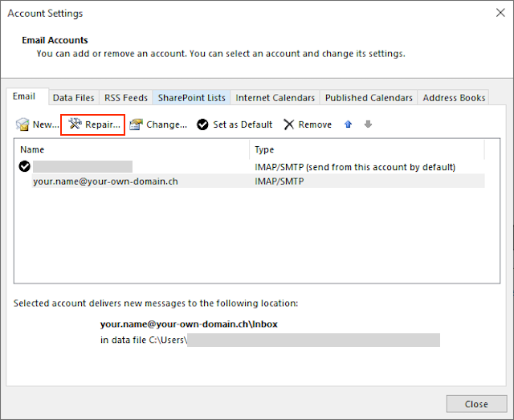Click the 'in data file C:\Users\' text
This screenshot has height=420, width=514.
[x=144, y=340]
